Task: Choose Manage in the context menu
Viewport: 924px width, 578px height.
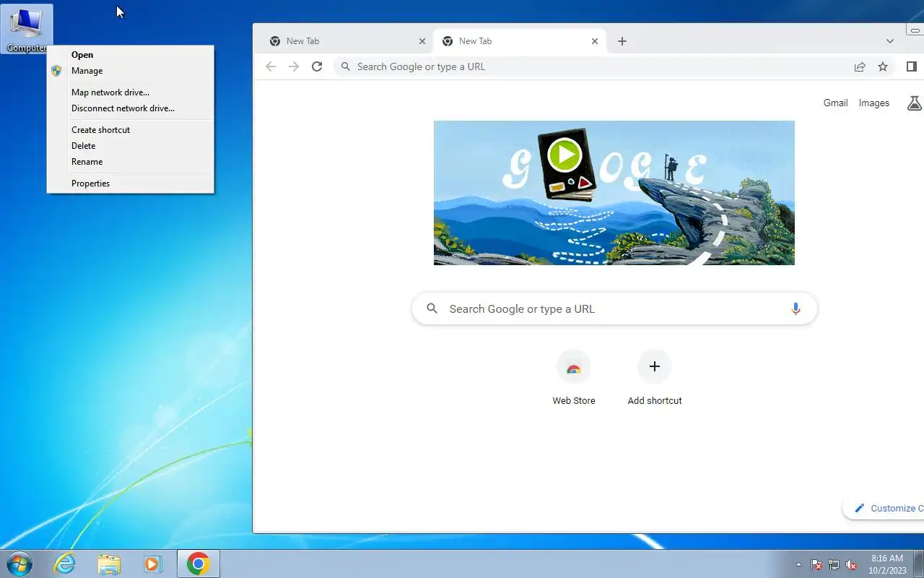Action: pos(130,71)
